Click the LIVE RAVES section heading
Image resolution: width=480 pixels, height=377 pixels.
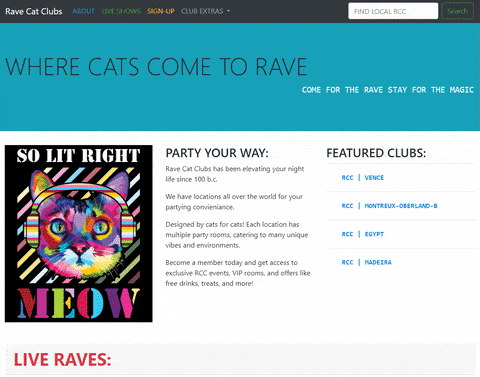click(62, 360)
